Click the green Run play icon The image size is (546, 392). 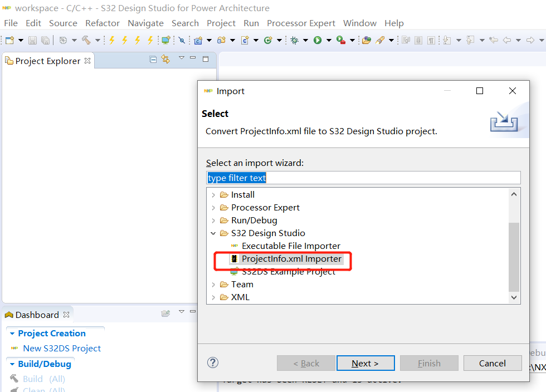(317, 41)
